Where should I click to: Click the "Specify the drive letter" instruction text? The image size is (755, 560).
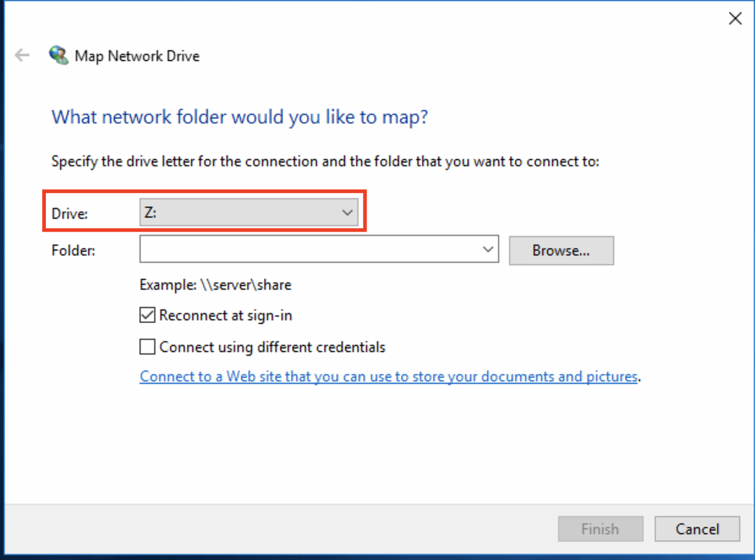click(x=325, y=162)
